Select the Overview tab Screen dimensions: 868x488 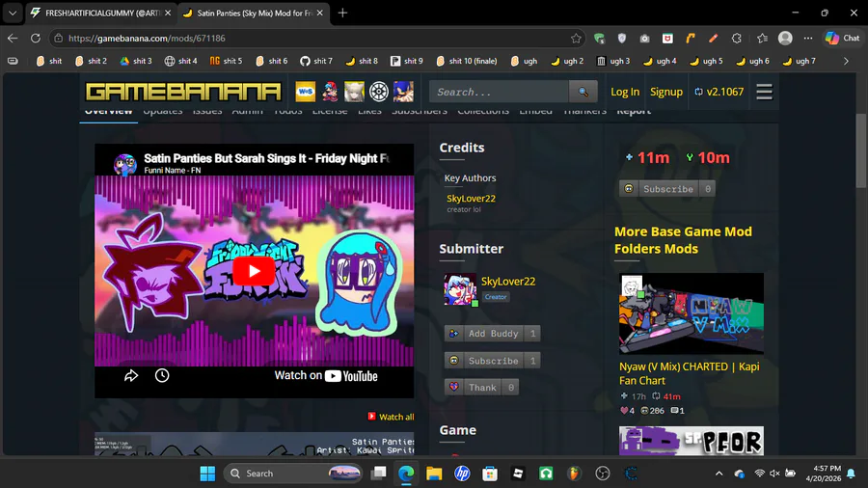pyautogui.click(x=108, y=111)
